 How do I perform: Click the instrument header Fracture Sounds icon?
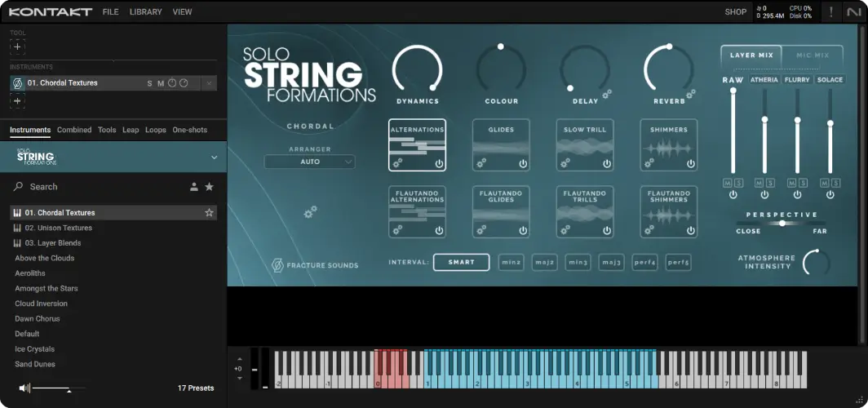[x=17, y=83]
